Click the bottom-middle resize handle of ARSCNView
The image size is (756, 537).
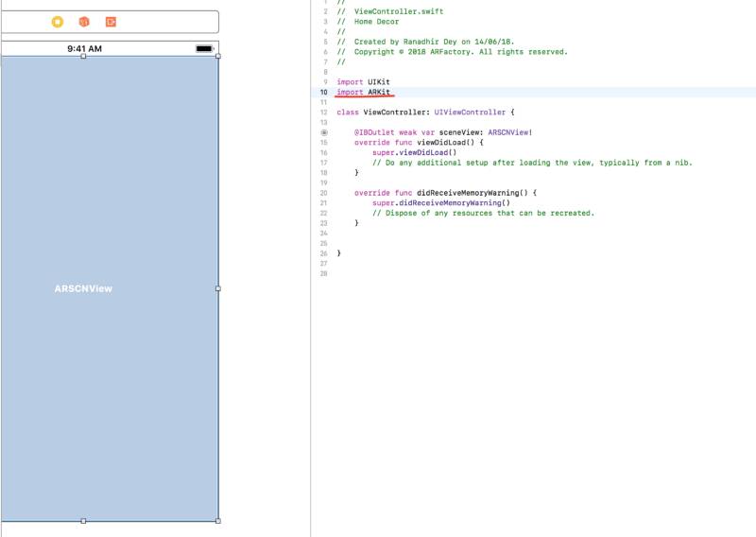[83, 521]
